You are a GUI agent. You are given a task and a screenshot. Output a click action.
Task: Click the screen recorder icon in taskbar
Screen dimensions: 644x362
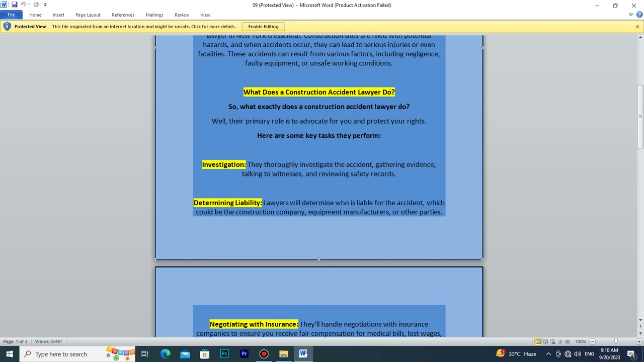pos(264,354)
